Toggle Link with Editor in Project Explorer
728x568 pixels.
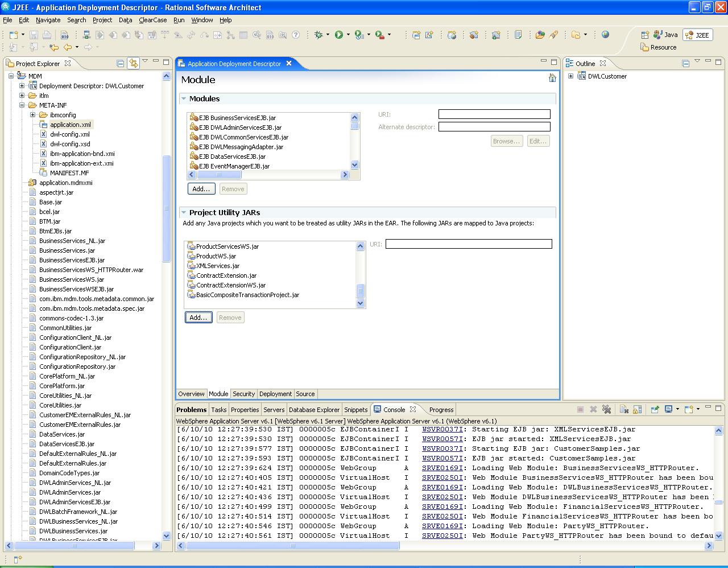pyautogui.click(x=134, y=63)
